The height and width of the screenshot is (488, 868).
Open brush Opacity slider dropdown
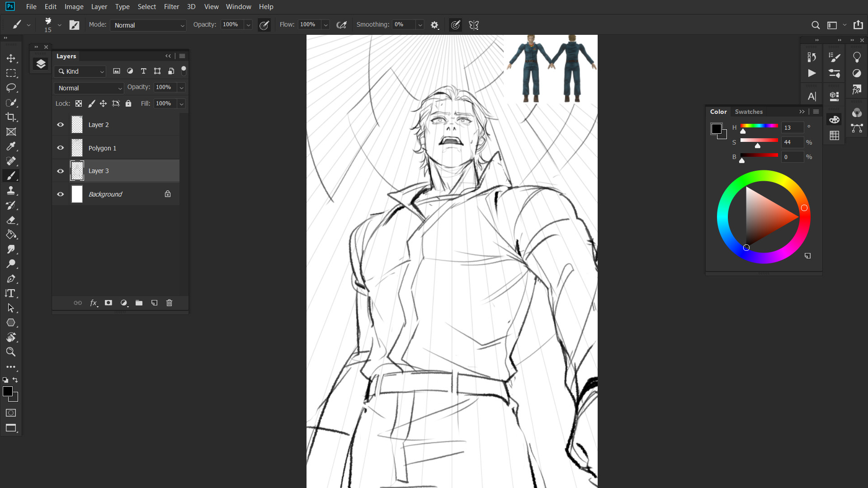point(248,25)
